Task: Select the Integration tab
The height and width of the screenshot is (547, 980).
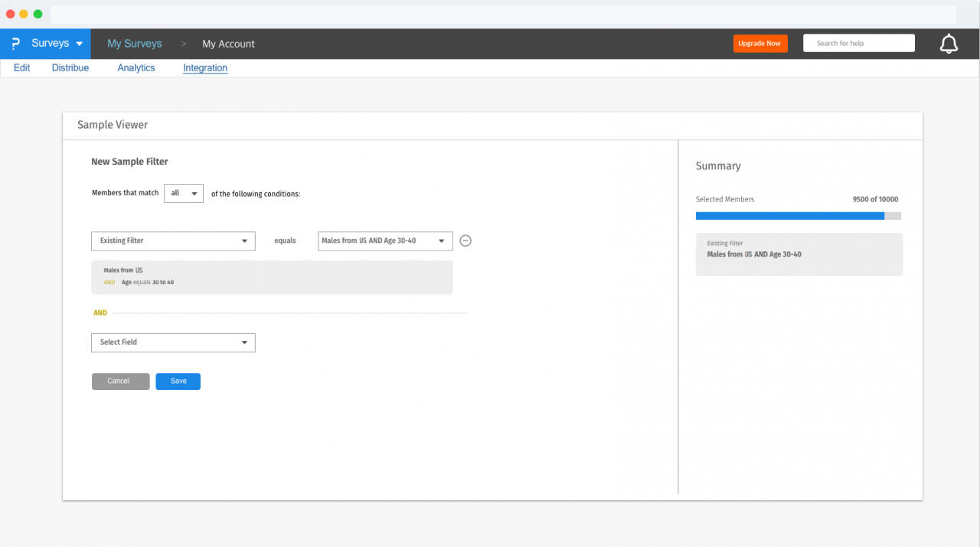Action: point(204,67)
